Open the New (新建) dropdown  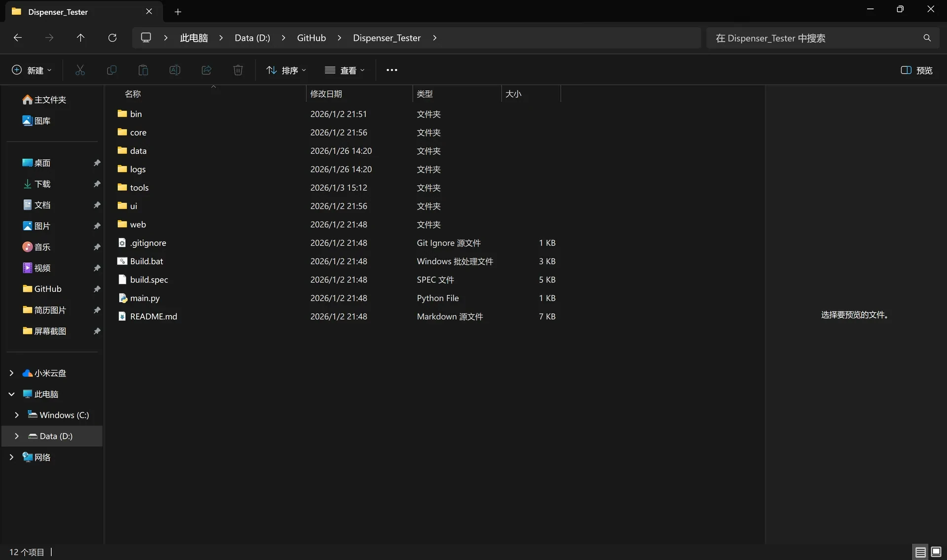pos(32,70)
